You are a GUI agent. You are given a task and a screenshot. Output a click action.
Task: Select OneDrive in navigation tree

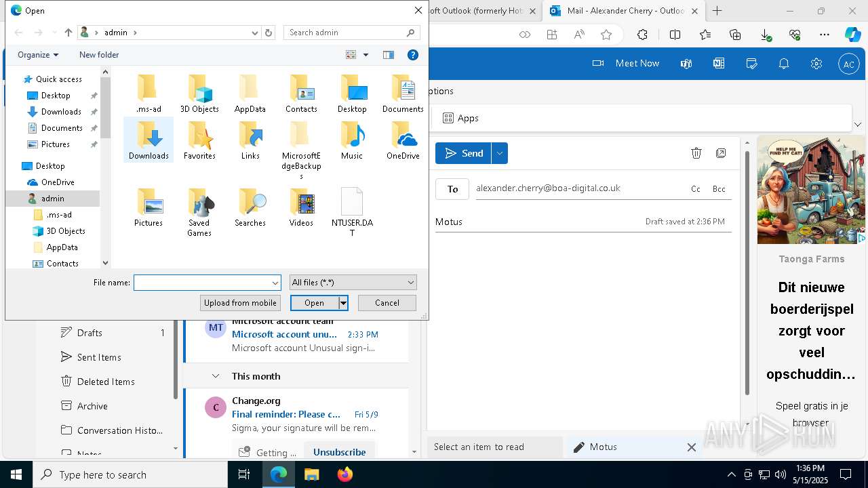click(58, 182)
